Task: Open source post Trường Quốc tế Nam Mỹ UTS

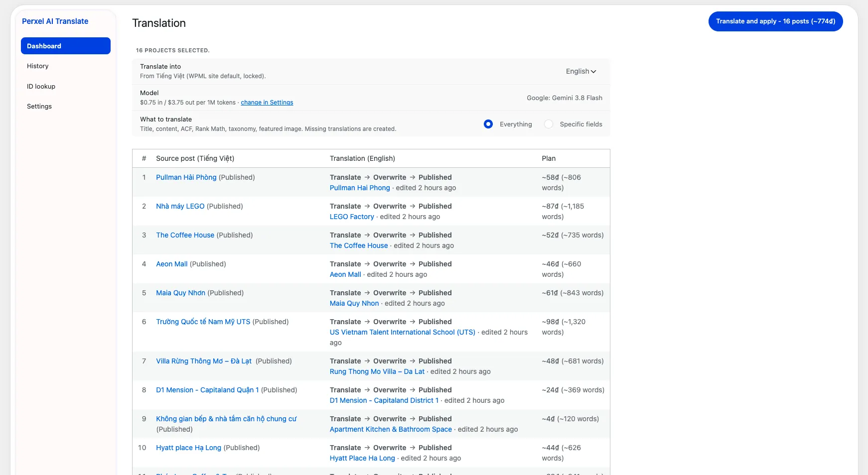Action: [x=203, y=322]
